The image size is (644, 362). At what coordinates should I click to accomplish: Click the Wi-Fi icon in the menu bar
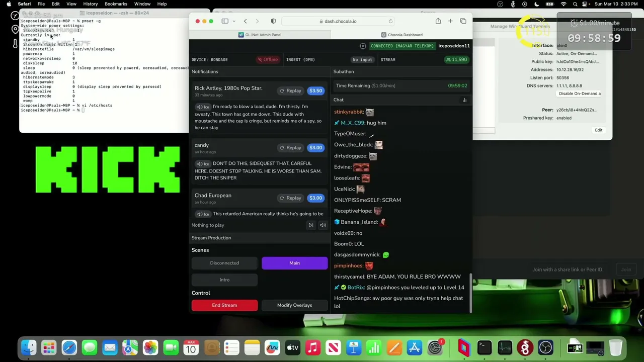coord(563,4)
